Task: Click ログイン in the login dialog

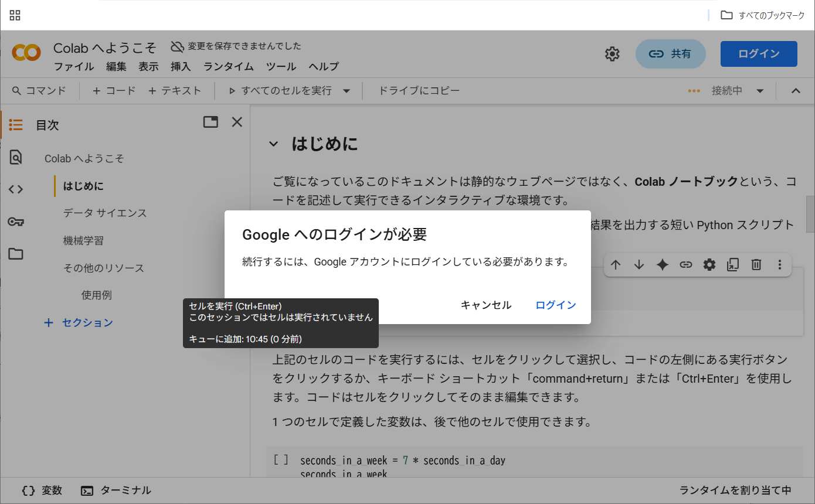Action: tap(556, 305)
